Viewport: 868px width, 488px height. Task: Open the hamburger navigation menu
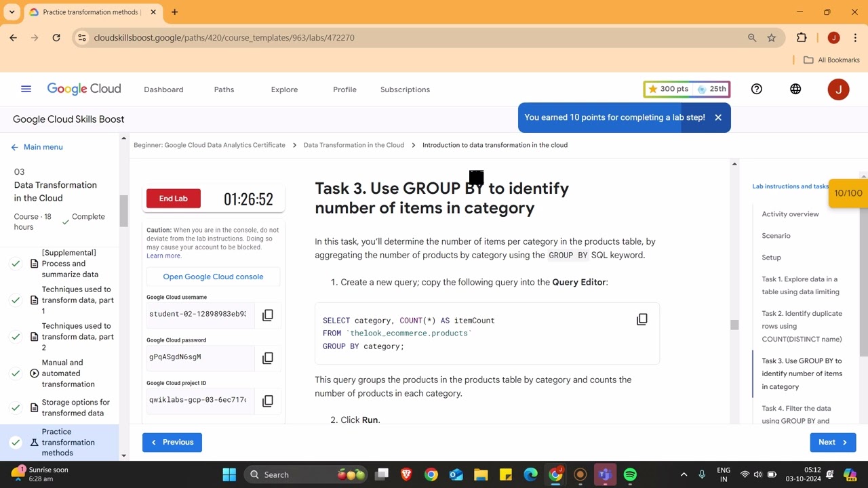[x=26, y=89]
